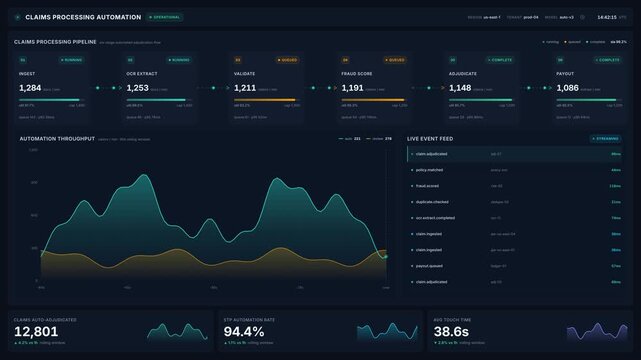Click the 04 stage number badge on Fraud Score
The width and height of the screenshot is (641, 360).
coord(345,60)
